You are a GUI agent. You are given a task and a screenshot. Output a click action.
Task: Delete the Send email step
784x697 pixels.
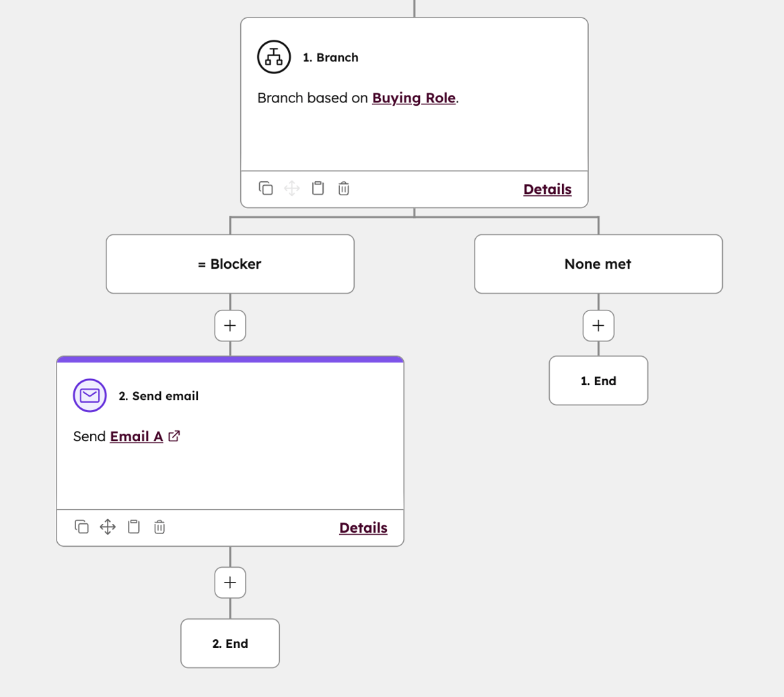pyautogui.click(x=159, y=527)
